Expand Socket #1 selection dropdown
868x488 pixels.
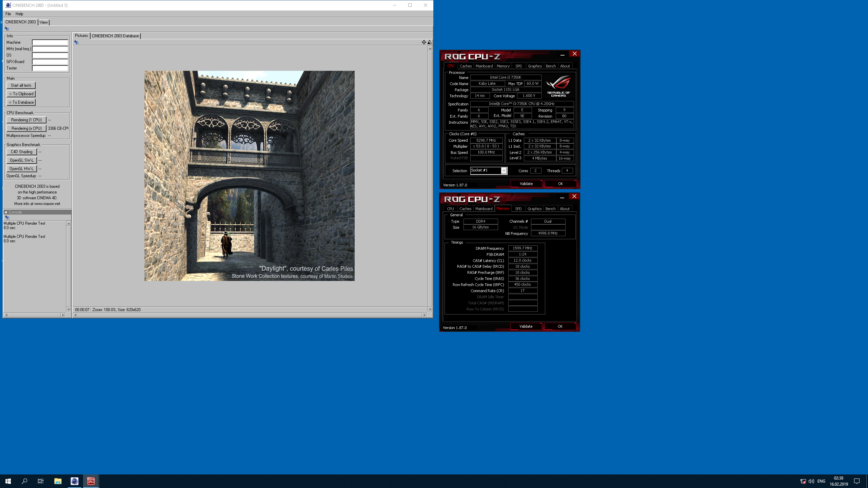tap(504, 171)
